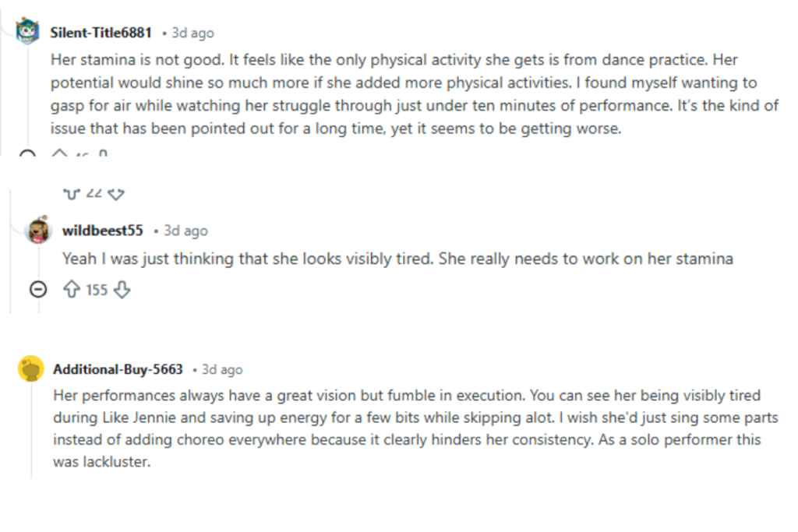Click Additional-Buy-5663's avatar

28,369
